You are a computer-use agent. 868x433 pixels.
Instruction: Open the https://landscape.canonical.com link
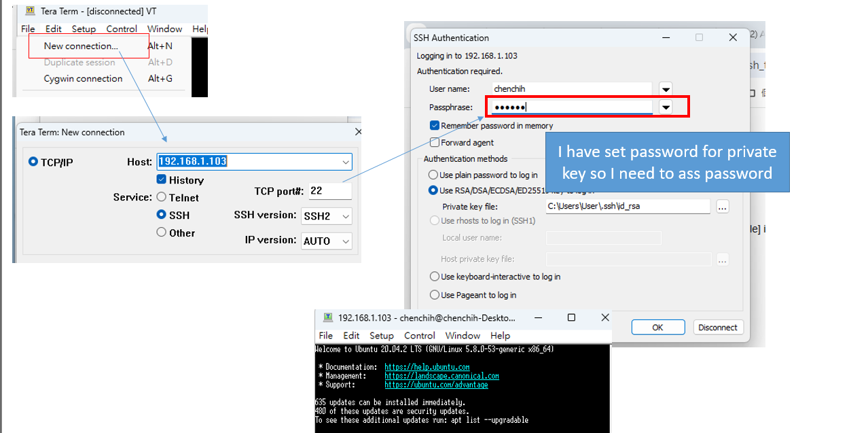pos(442,376)
